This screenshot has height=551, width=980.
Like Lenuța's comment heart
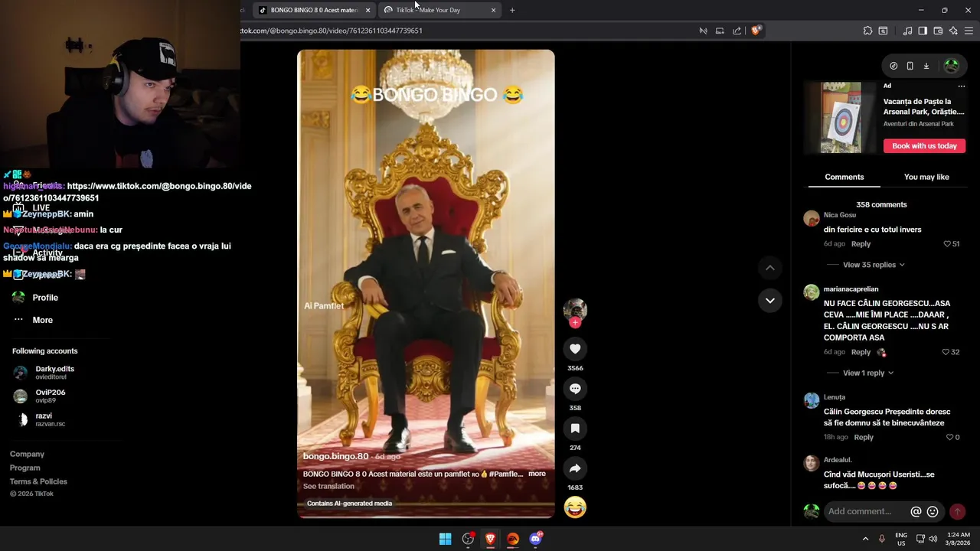point(949,437)
